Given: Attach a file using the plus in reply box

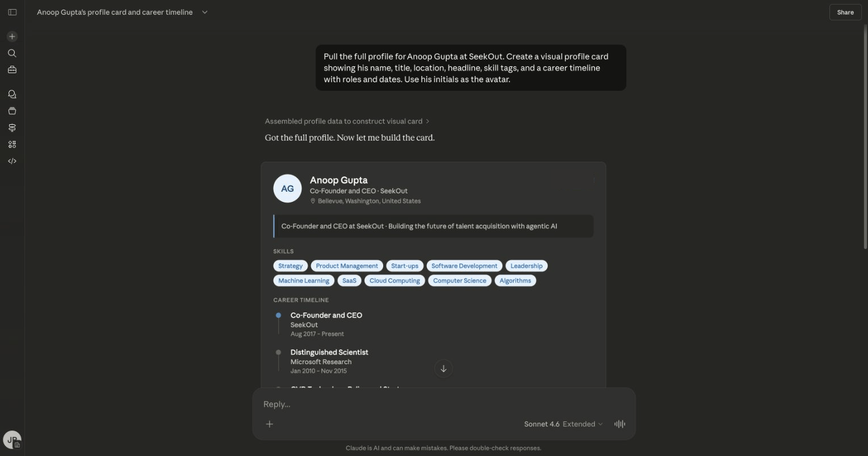Looking at the screenshot, I should pos(269,424).
